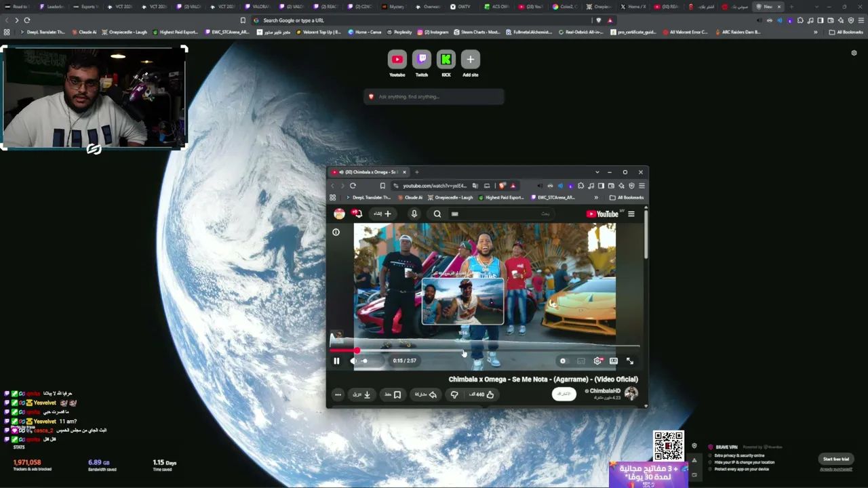Adjust the YouTube volume slider

pos(366,361)
